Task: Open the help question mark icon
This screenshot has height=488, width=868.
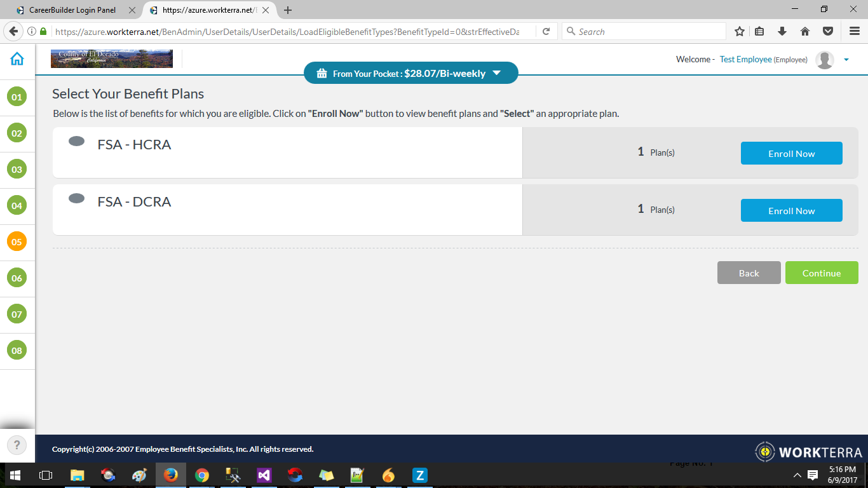Action: click(17, 445)
